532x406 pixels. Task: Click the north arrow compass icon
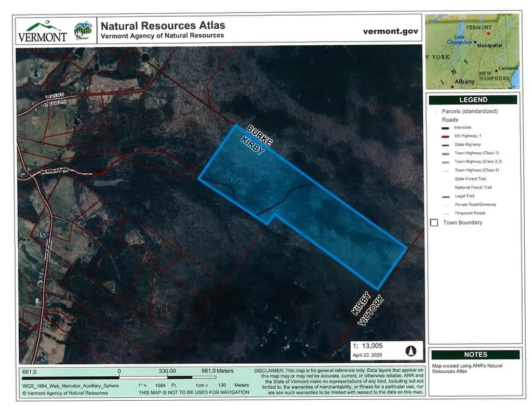pos(411,350)
